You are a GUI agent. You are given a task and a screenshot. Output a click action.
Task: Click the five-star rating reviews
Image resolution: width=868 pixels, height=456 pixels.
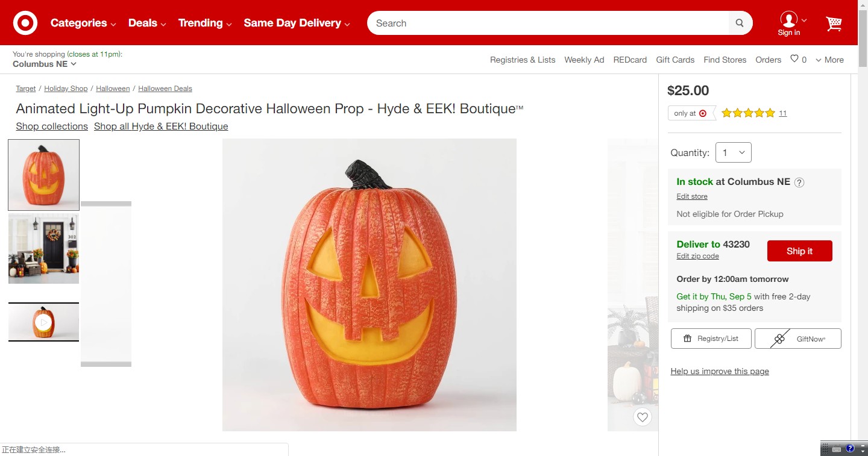[748, 113]
